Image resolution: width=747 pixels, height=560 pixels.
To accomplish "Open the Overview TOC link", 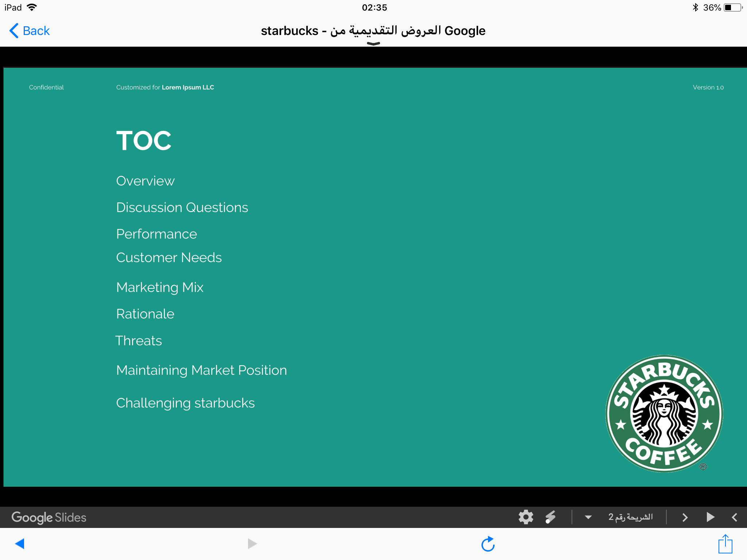I will click(145, 181).
